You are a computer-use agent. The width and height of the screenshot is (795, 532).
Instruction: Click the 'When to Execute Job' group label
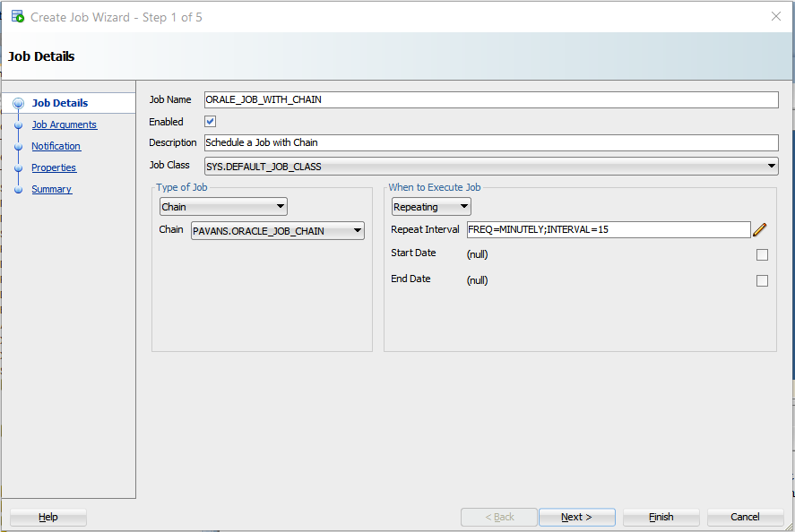[x=435, y=187]
